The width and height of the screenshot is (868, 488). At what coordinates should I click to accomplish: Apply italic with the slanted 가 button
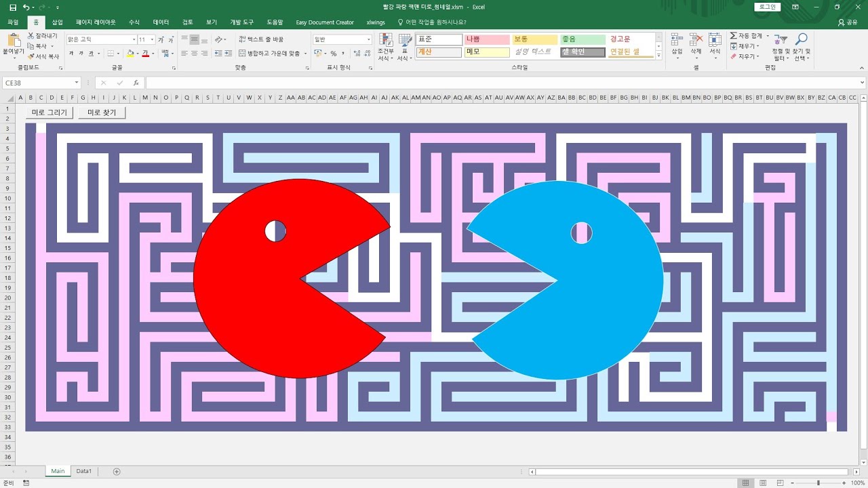(81, 54)
